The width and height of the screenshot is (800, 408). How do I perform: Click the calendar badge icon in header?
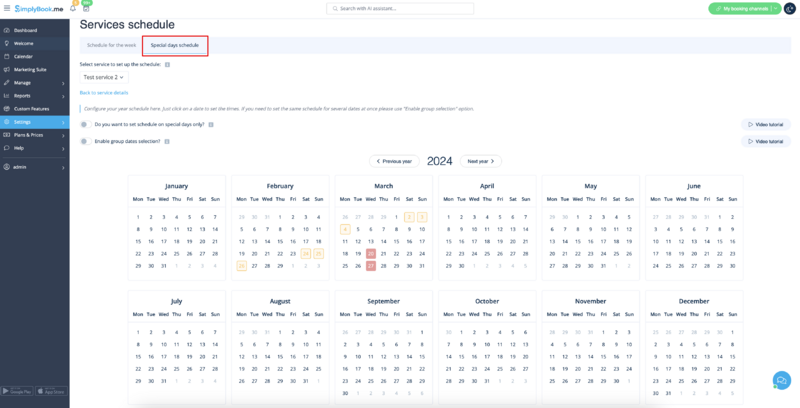(86, 8)
